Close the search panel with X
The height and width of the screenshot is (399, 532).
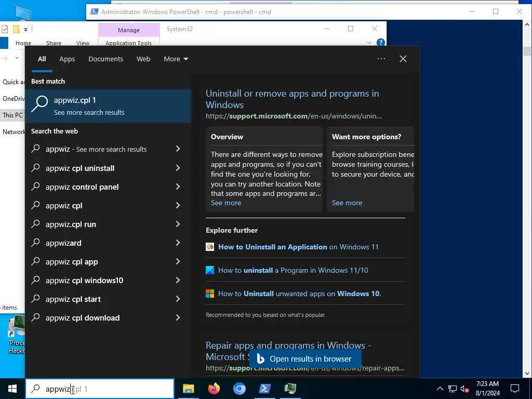(403, 59)
